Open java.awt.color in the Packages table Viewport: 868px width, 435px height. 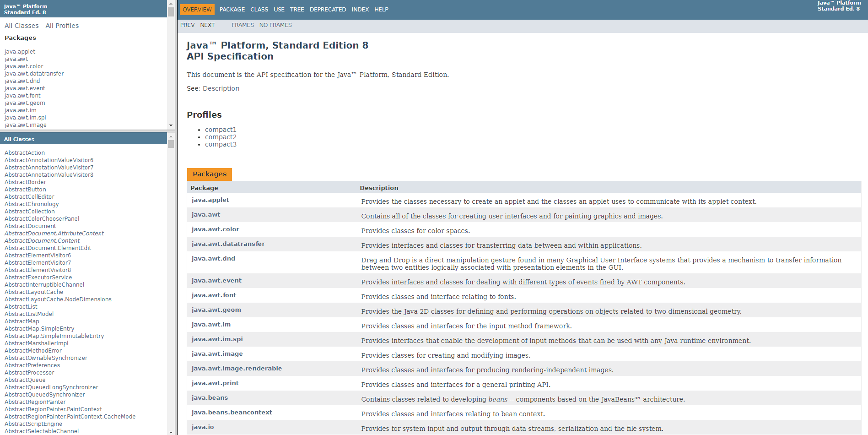coord(216,229)
